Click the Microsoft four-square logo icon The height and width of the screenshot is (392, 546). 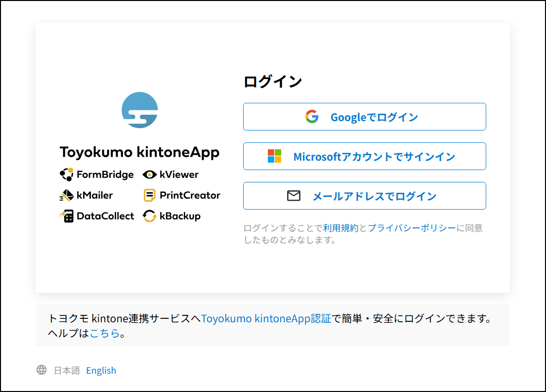pyautogui.click(x=274, y=156)
